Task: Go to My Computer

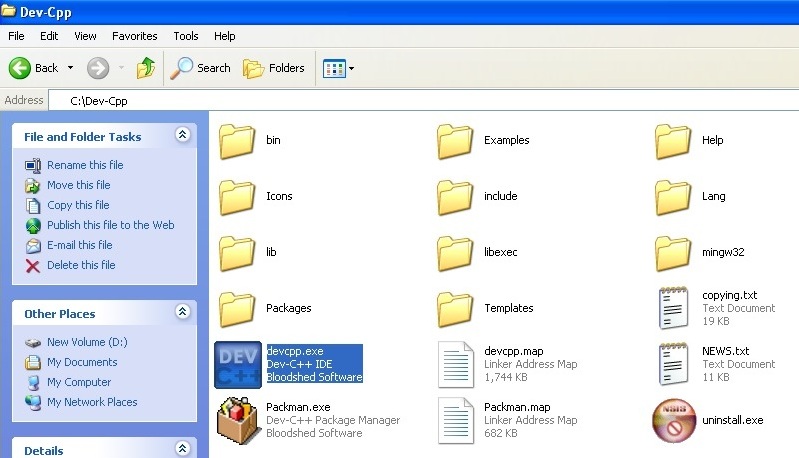Action: click(79, 382)
